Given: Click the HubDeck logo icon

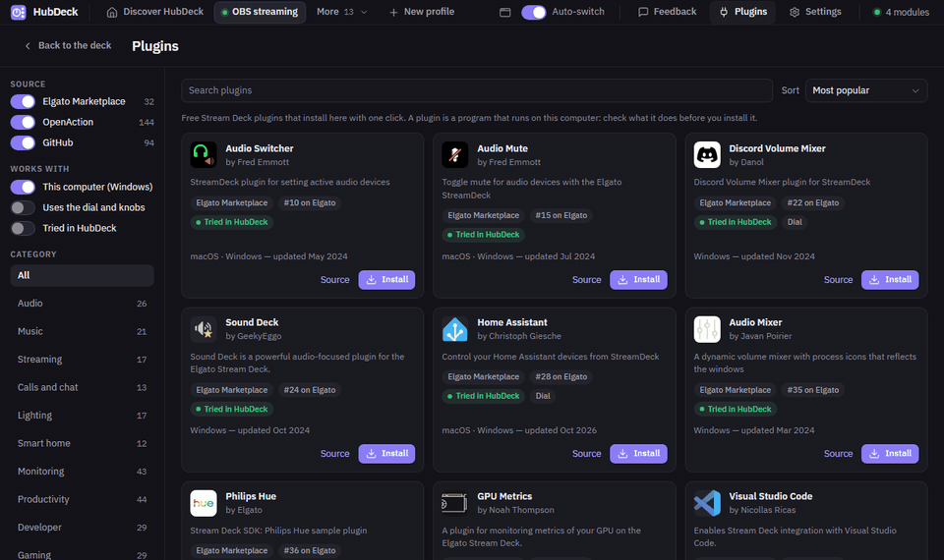Looking at the screenshot, I should coord(18,12).
